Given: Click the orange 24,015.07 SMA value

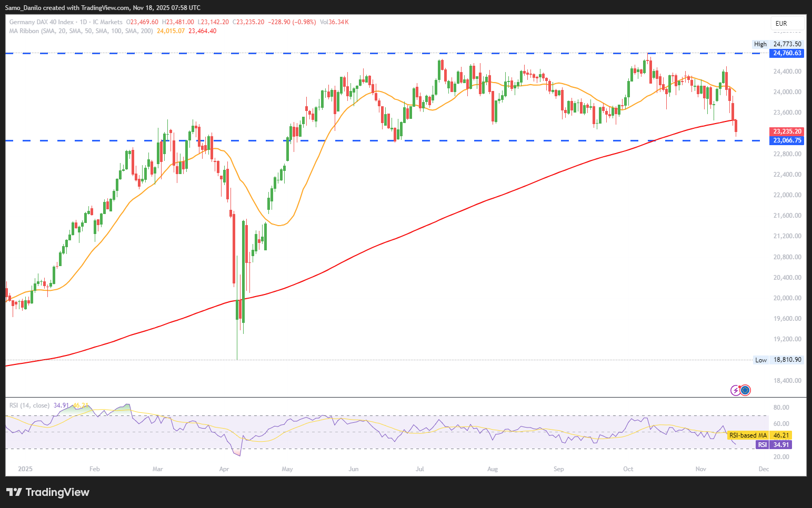Looking at the screenshot, I should 171,31.
